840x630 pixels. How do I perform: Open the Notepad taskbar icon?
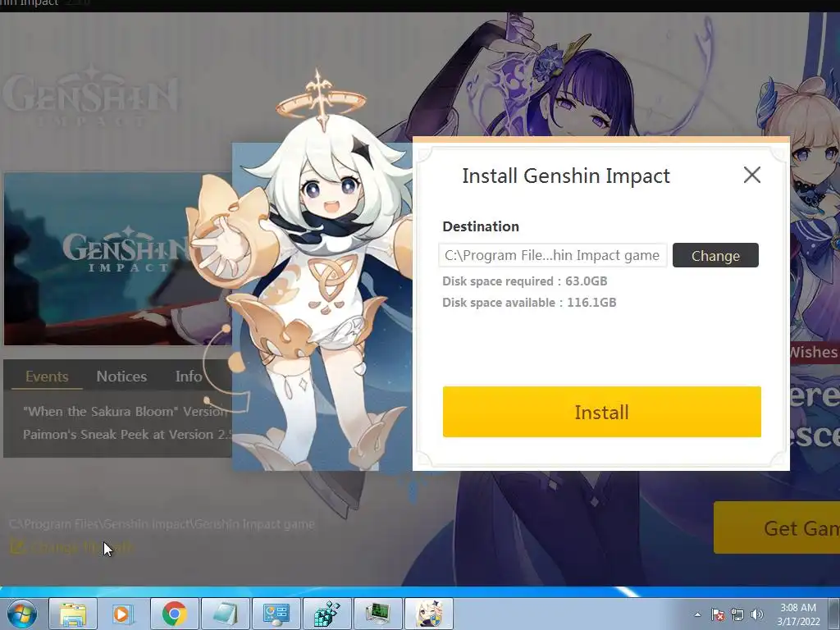tap(226, 614)
